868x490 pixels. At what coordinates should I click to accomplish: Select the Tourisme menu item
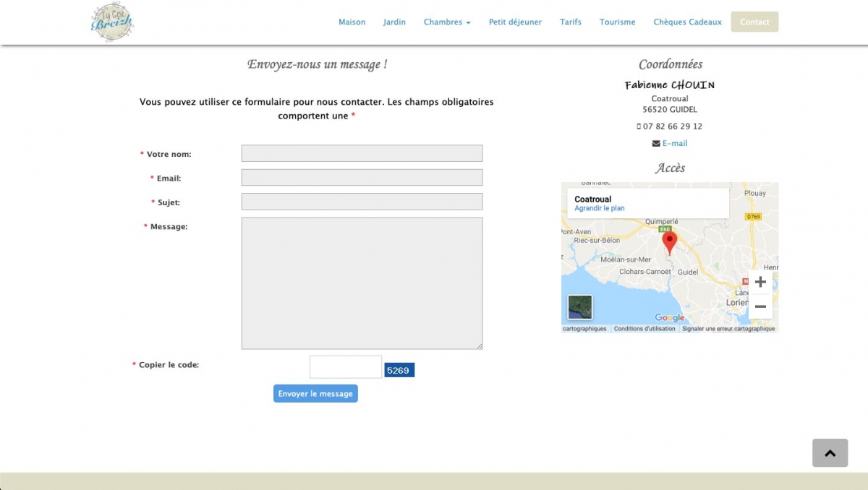[618, 22]
